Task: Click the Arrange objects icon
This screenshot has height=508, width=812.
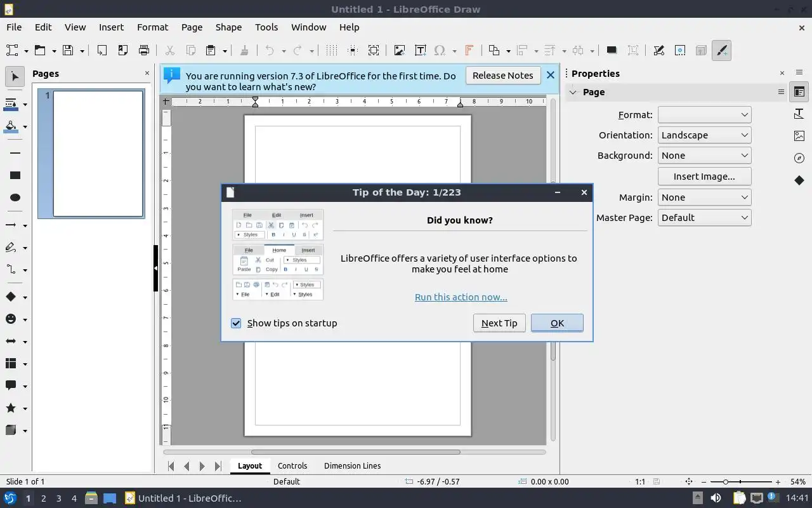Action: (494, 50)
